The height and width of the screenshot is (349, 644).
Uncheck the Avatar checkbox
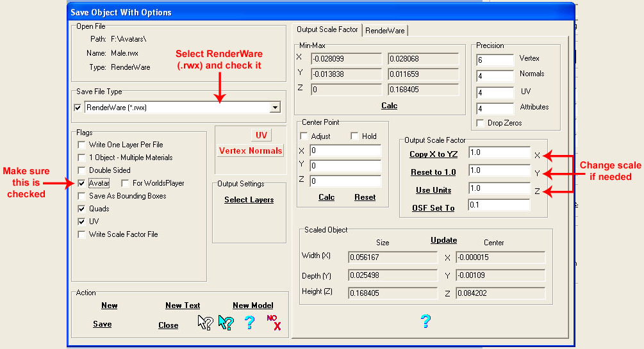[81, 183]
